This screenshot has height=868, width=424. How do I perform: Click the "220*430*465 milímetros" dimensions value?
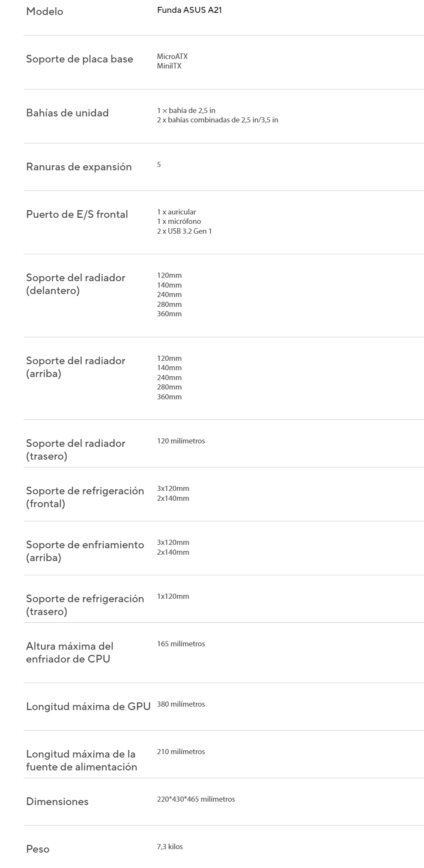(x=196, y=799)
